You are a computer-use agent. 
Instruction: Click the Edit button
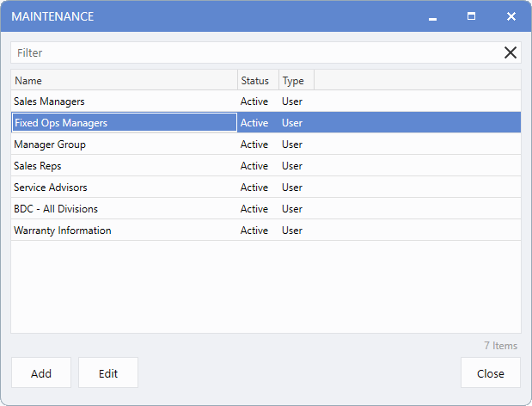(x=108, y=372)
